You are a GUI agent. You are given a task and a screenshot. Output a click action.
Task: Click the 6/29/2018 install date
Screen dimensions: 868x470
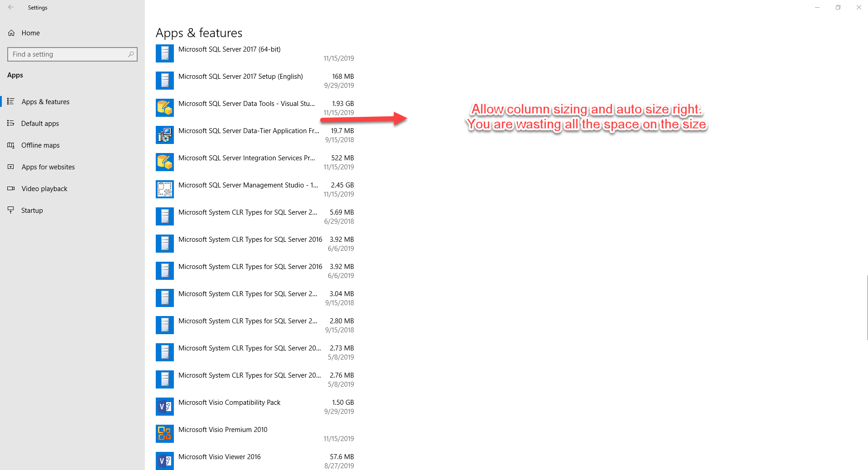[339, 221]
